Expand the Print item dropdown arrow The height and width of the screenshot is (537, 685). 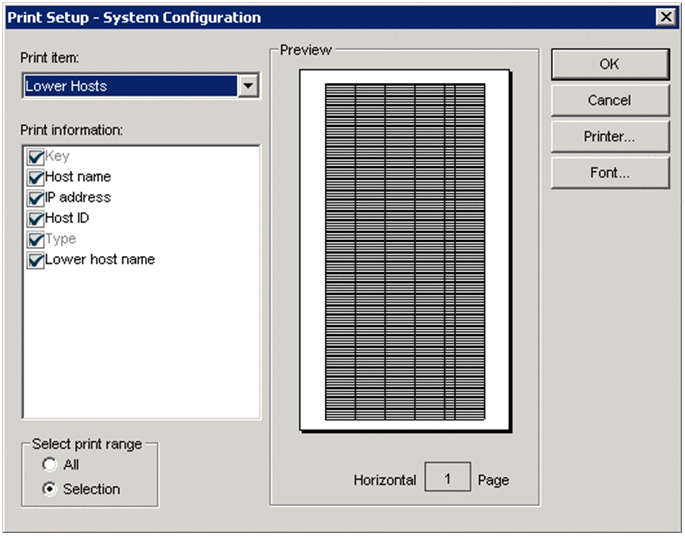pyautogui.click(x=249, y=86)
